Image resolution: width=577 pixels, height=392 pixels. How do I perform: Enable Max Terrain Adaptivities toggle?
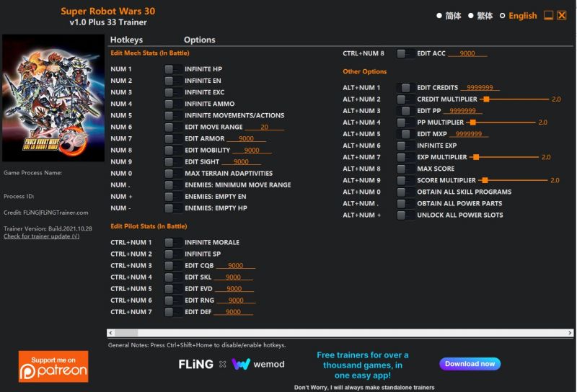click(x=173, y=173)
